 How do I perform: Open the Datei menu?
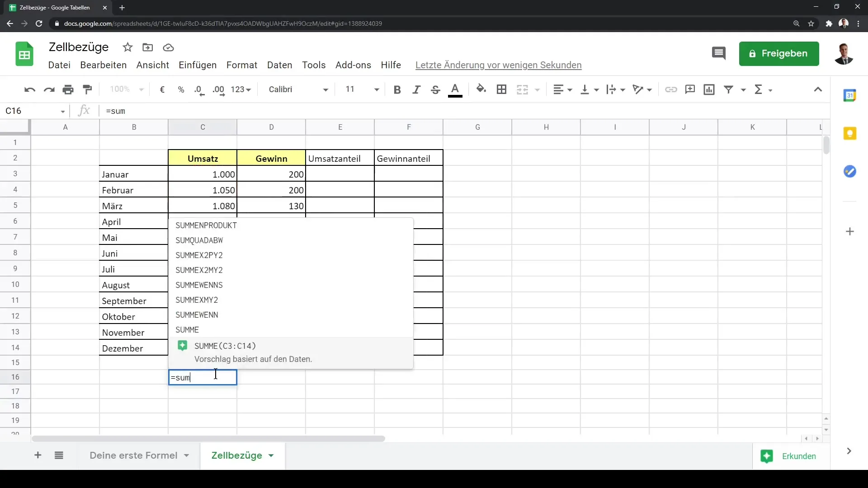(59, 65)
